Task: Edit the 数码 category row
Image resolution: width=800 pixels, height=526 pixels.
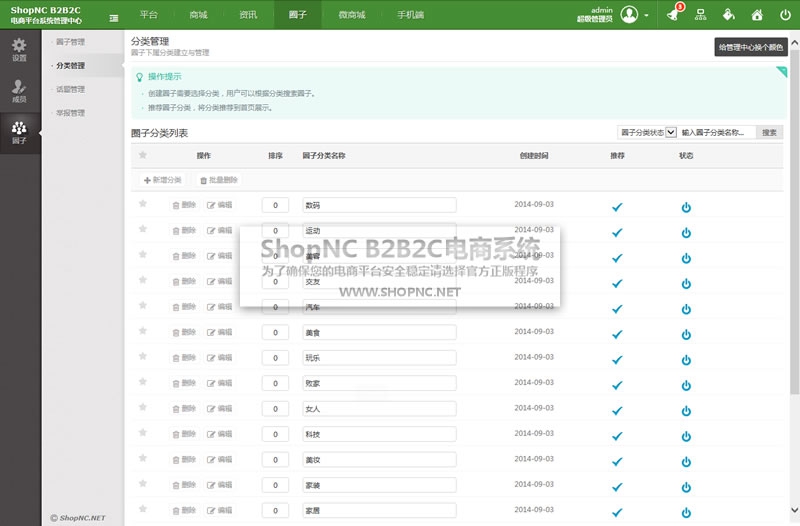Action: 219,205
